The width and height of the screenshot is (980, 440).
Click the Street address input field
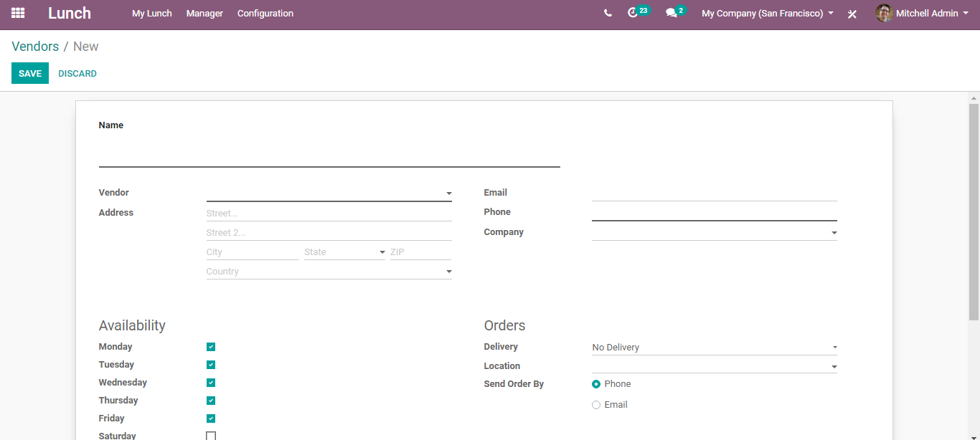click(x=329, y=214)
